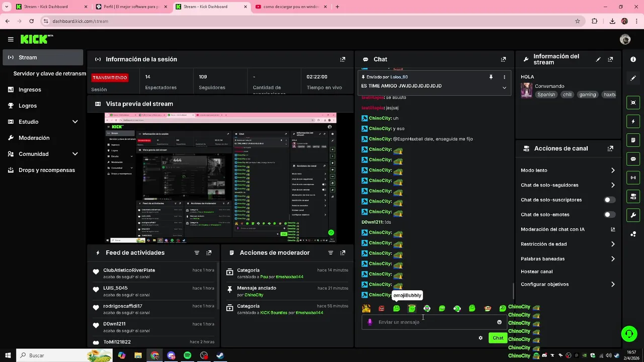Open the emoji picker in message box
Screen dimensions: 644x362
[x=499, y=322]
